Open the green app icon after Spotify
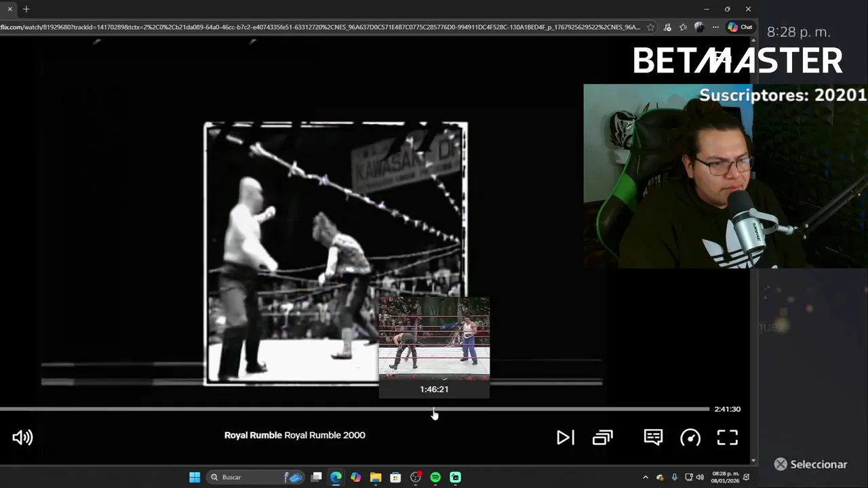This screenshot has width=868, height=488. click(455, 477)
